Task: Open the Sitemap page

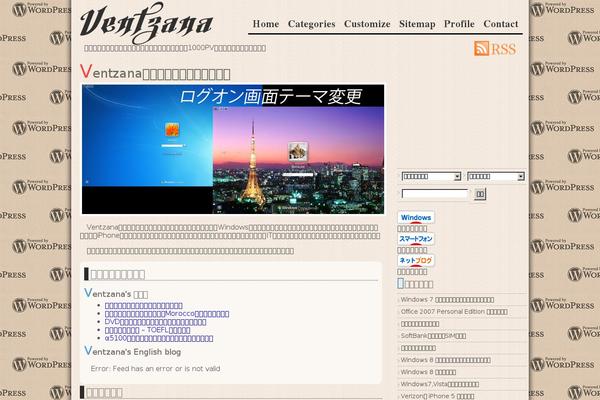Action: click(x=417, y=24)
